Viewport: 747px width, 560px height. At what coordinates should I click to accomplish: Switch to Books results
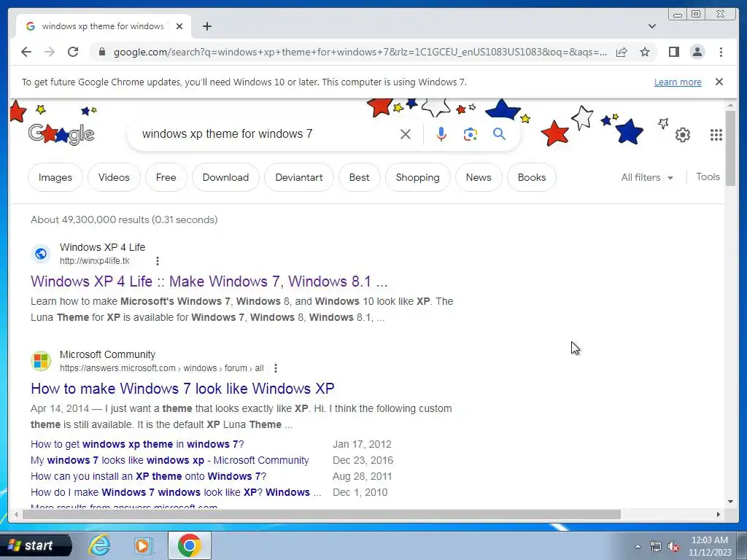532,177
